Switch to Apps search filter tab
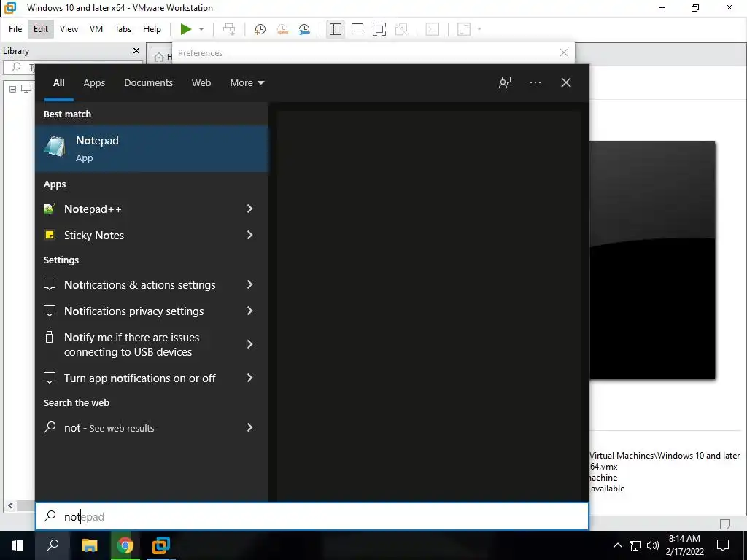 94,83
